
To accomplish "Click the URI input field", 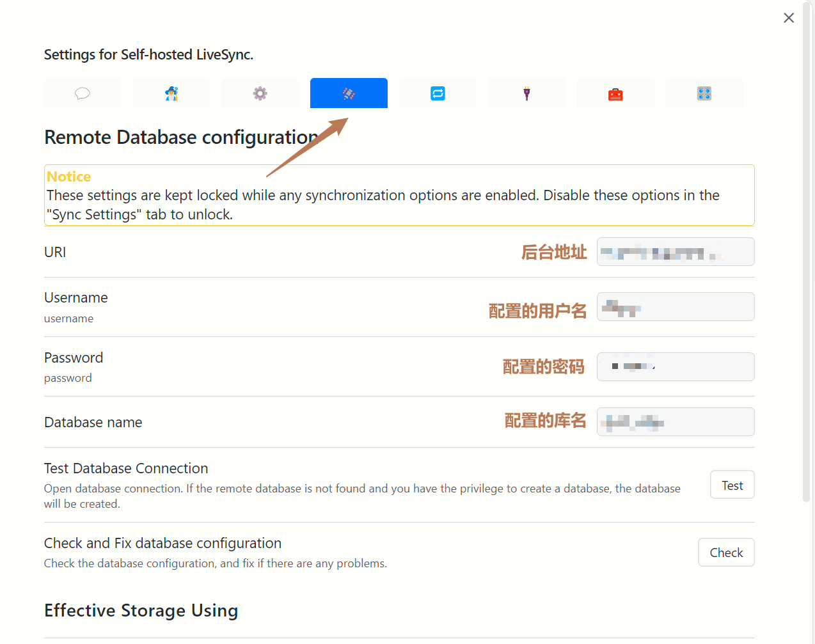I will point(676,252).
